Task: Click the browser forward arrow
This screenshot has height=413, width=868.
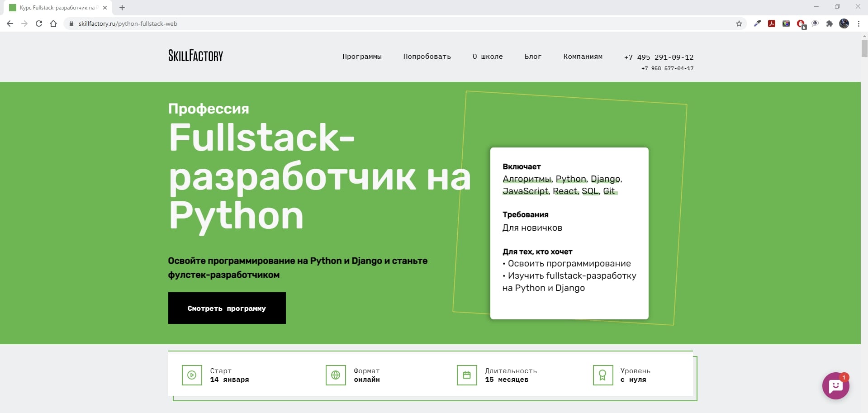Action: [x=24, y=24]
